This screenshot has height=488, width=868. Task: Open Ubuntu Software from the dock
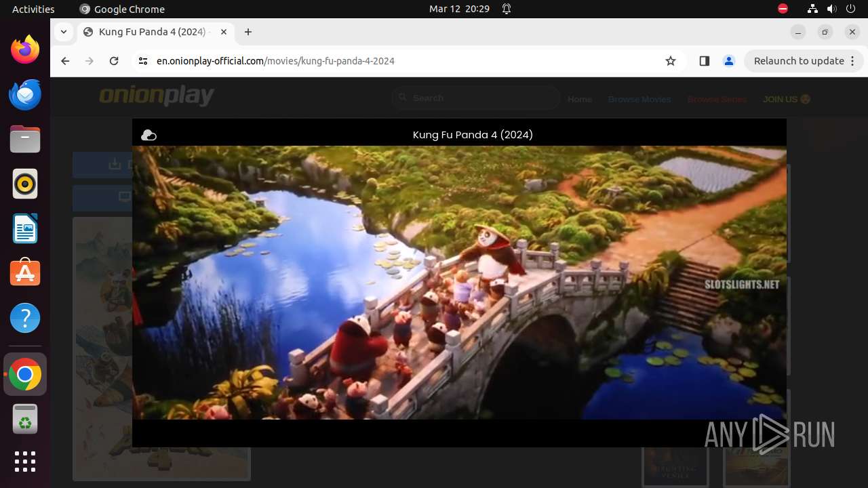pos(25,273)
